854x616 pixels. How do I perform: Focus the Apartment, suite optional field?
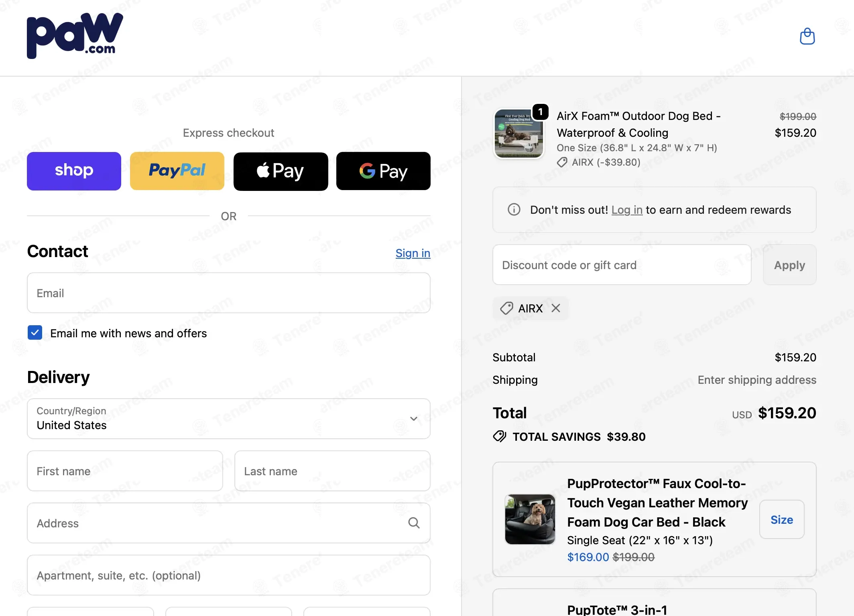tap(229, 575)
